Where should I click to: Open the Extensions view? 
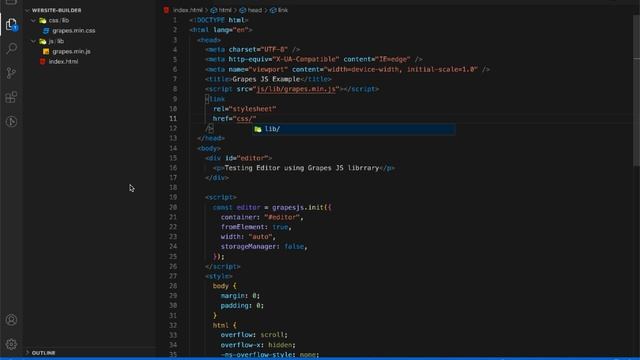pos(11,97)
